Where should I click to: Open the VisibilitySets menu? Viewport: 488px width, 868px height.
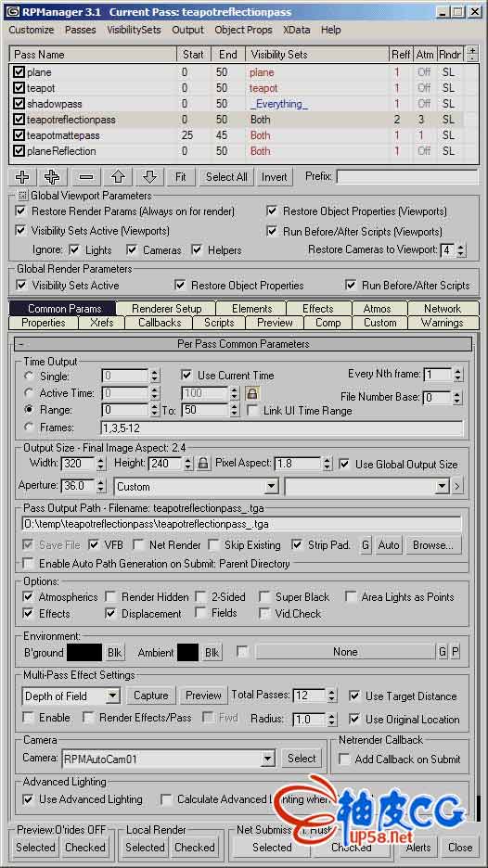click(x=134, y=30)
